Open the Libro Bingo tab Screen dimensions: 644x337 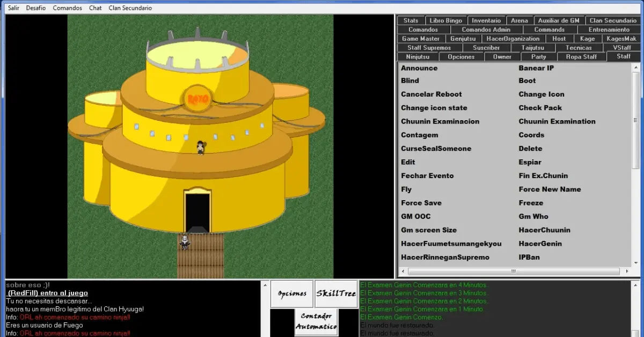(x=445, y=20)
